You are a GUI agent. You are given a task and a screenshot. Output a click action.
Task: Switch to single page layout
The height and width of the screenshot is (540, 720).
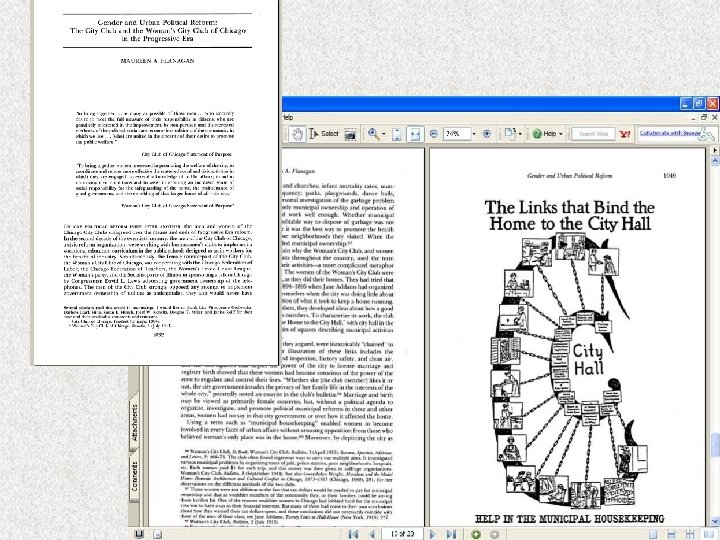pos(652,534)
